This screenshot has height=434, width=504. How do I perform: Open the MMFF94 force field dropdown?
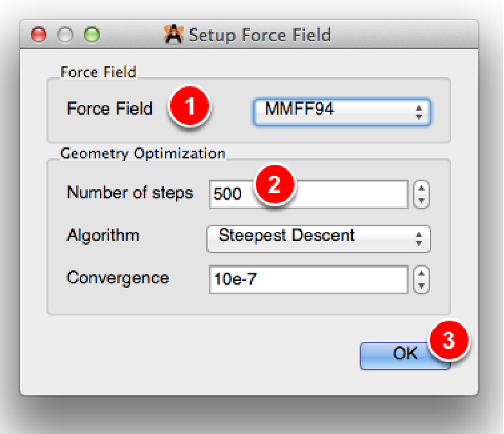(341, 111)
